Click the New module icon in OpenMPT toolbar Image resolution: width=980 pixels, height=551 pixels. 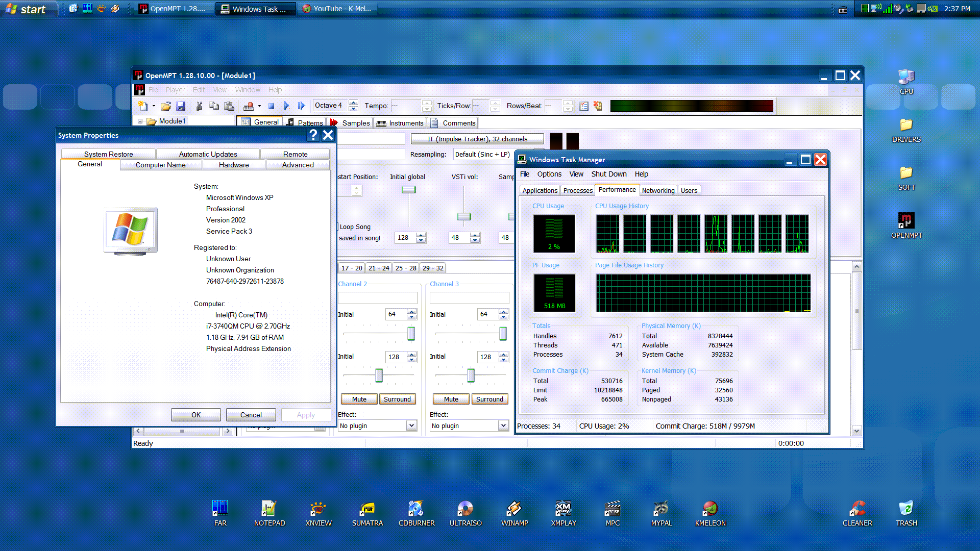point(143,106)
